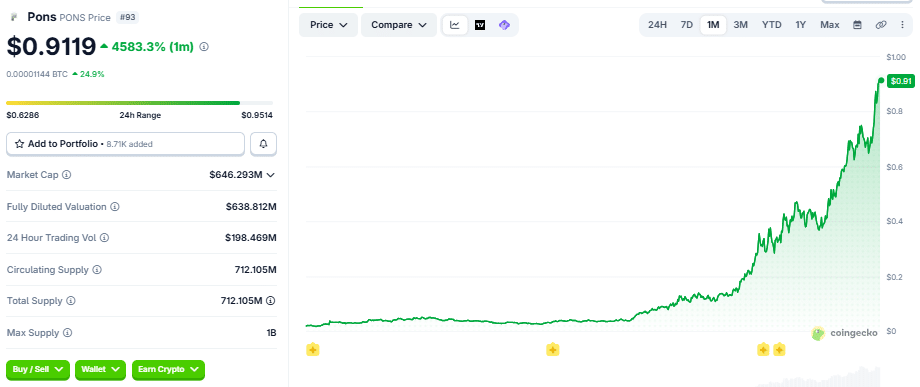Select the 1Y time range
920x387 pixels.
(800, 25)
